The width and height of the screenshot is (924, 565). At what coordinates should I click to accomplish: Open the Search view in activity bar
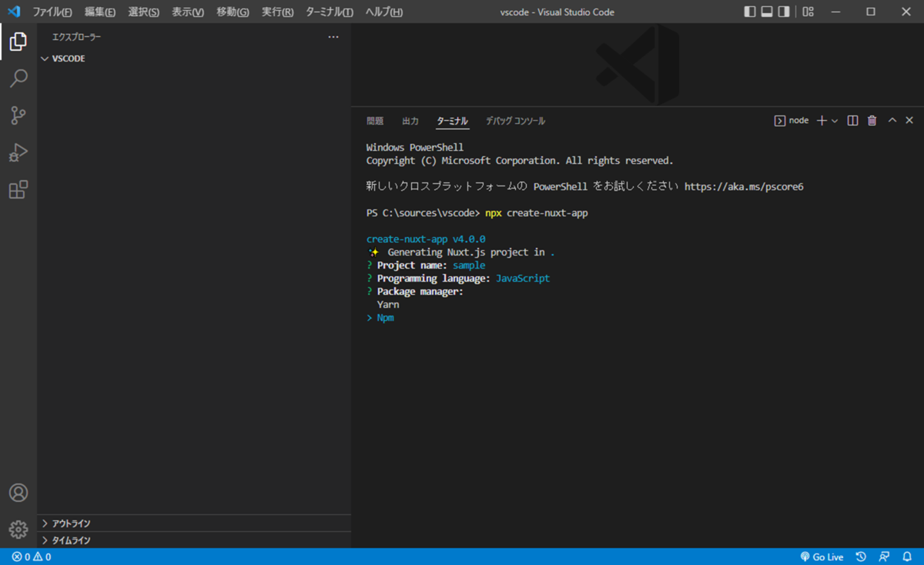pos(18,79)
